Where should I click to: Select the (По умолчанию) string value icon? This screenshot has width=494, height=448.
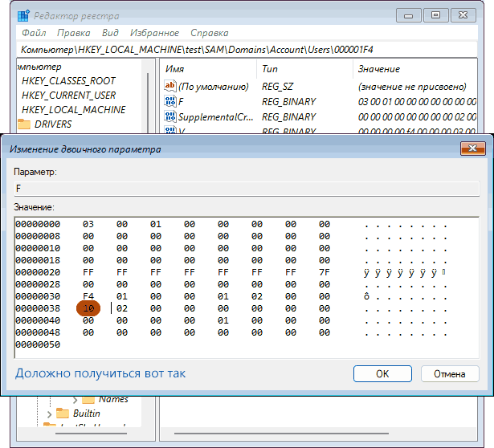click(x=170, y=86)
